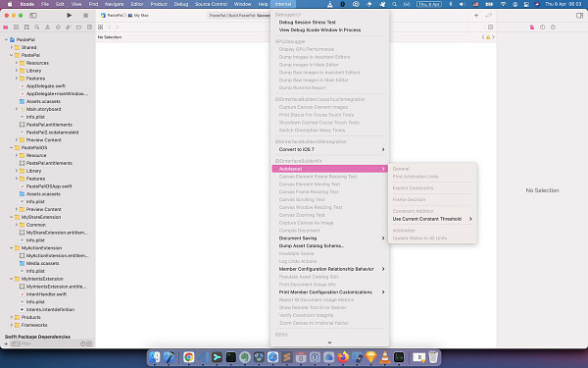
Task: Open the Symbol navigator tab
Action: click(x=26, y=27)
